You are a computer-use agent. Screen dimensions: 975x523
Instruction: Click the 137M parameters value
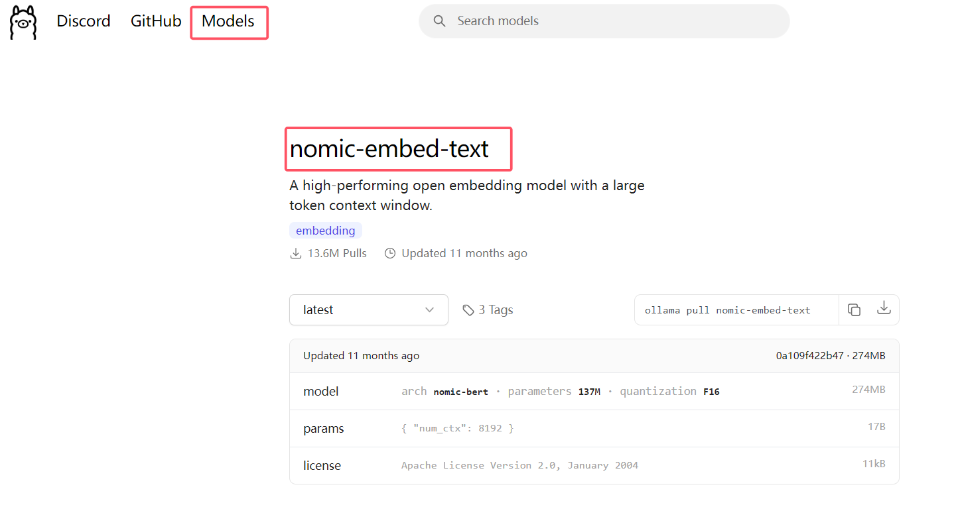click(589, 392)
